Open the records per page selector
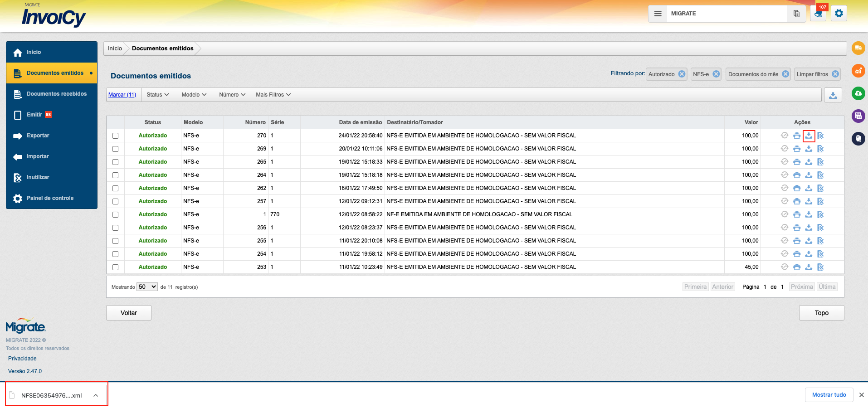 (147, 287)
